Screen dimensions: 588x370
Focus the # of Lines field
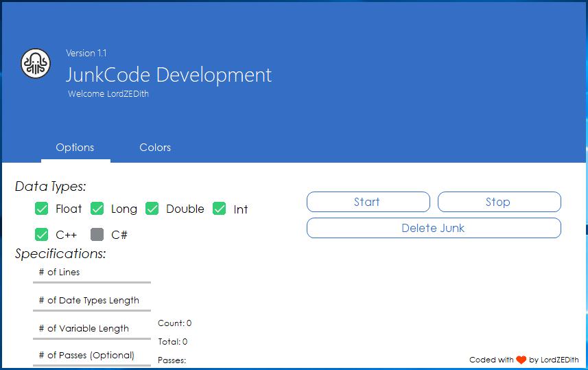click(92, 274)
